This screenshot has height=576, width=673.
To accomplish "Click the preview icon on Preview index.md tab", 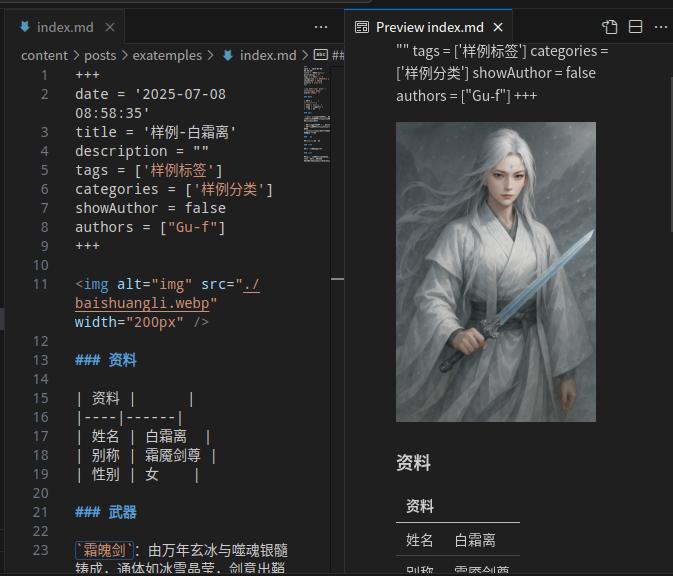I will [362, 27].
